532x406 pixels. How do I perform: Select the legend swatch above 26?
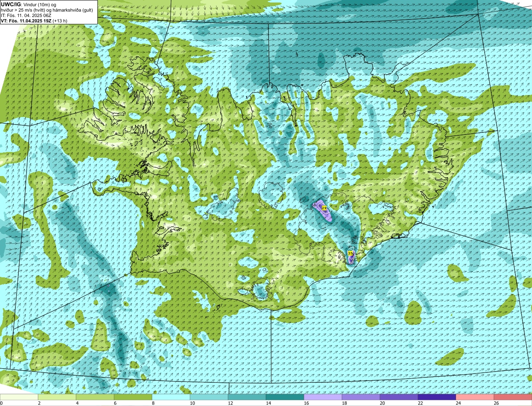(x=513, y=397)
